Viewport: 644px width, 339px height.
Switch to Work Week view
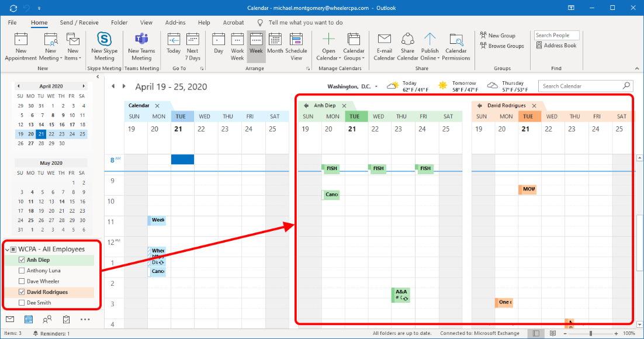pos(237,47)
